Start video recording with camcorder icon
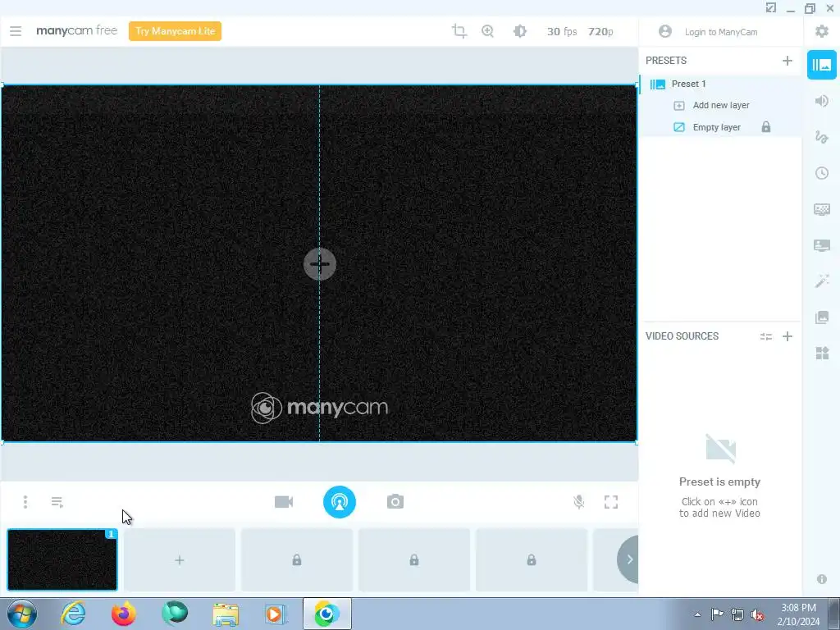Viewport: 840px width, 630px height. (284, 502)
